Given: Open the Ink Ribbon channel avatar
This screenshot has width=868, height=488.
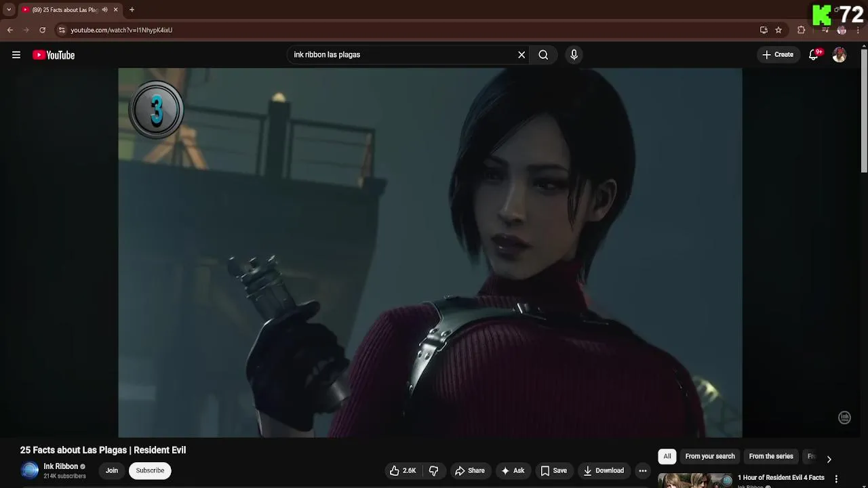Looking at the screenshot, I should [x=30, y=470].
